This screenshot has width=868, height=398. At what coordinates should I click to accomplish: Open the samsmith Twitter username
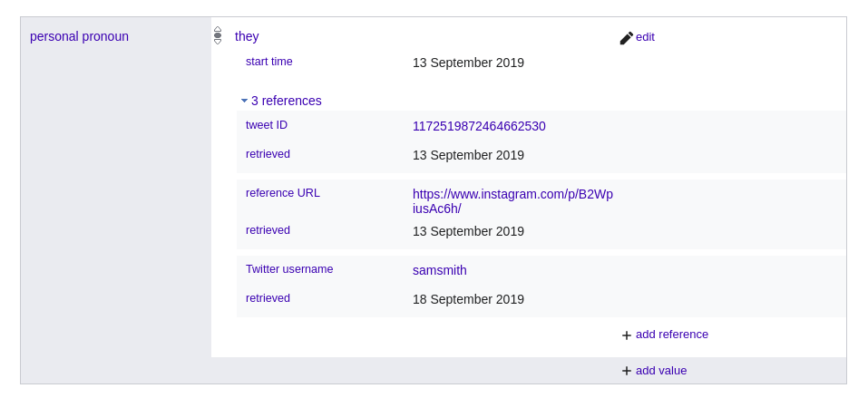tap(439, 270)
